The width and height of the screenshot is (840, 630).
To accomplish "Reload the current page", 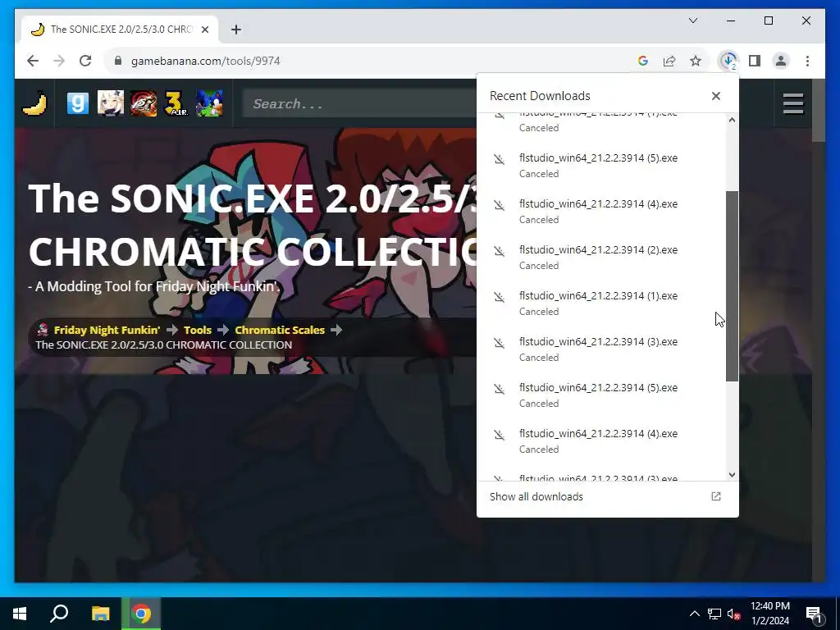I will [85, 61].
